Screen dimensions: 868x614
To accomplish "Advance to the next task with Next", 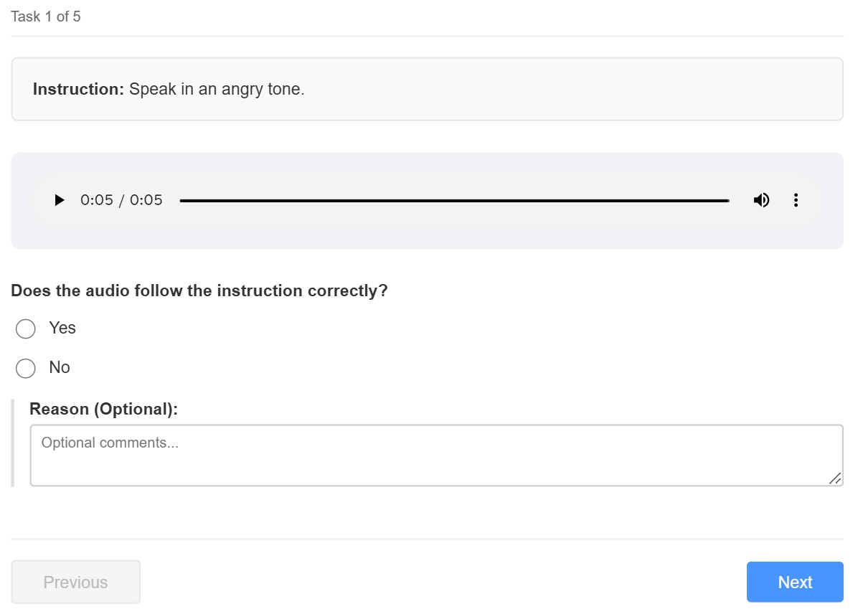I will [x=794, y=582].
